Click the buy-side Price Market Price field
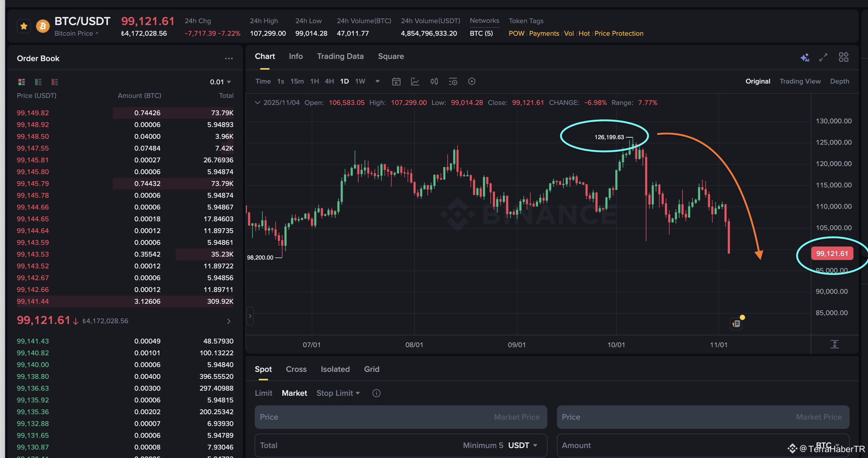This screenshot has height=458, width=868. click(x=401, y=417)
